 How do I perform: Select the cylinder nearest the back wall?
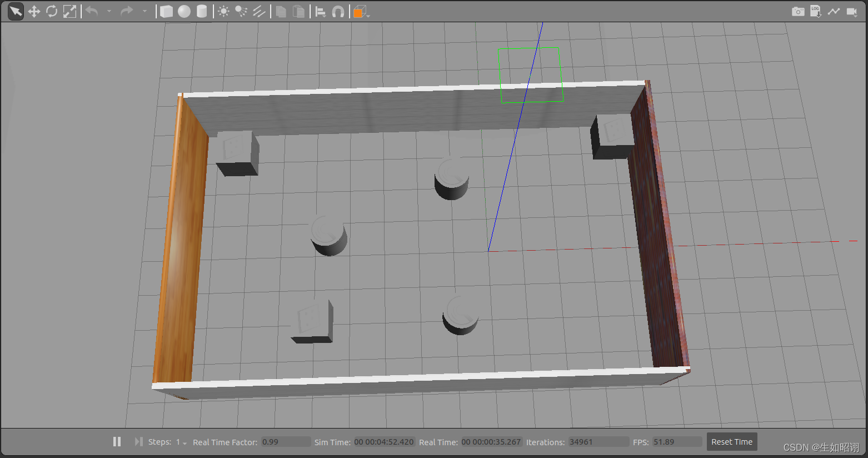(x=451, y=178)
